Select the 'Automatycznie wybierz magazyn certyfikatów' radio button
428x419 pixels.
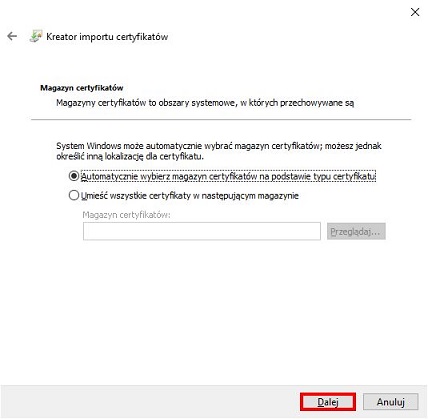(x=74, y=176)
